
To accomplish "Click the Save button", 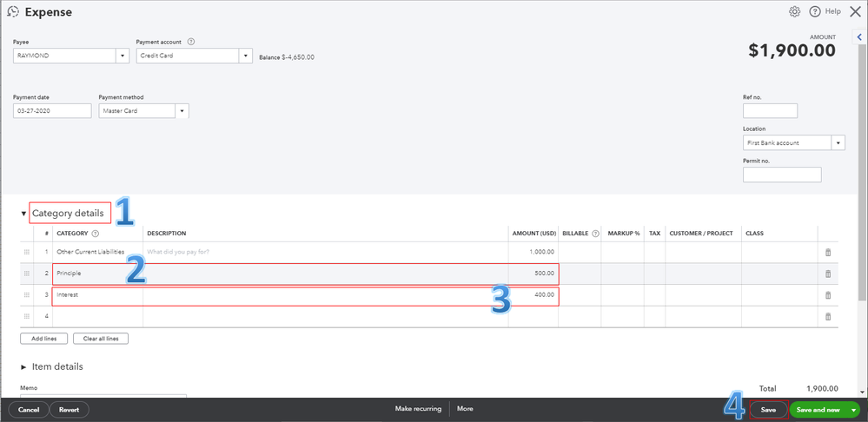I will click(x=768, y=410).
